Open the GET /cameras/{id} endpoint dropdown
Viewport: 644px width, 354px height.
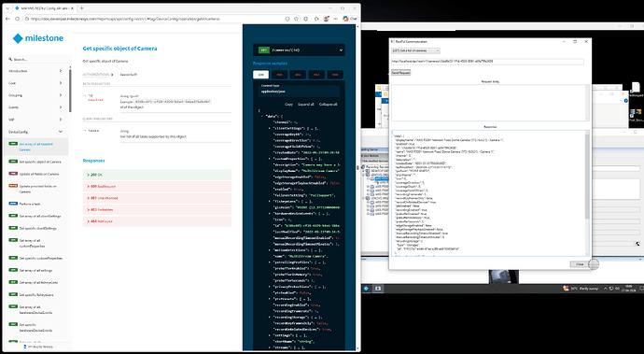pos(299,50)
